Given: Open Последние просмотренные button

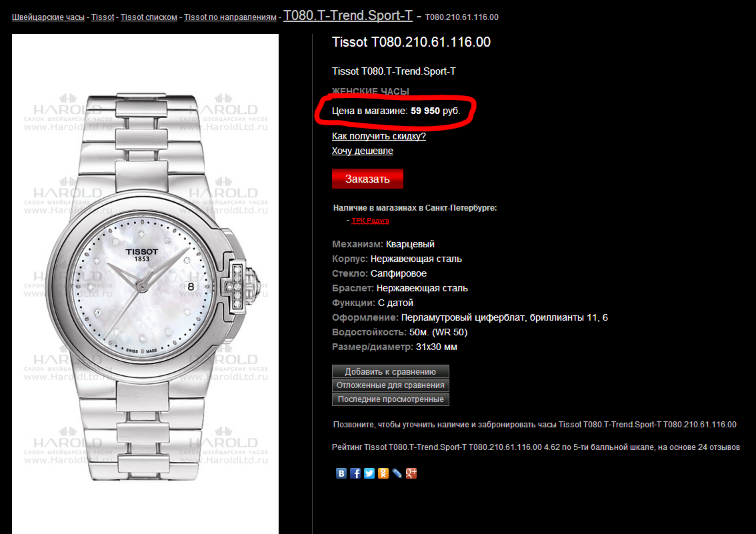Looking at the screenshot, I should pyautogui.click(x=391, y=399).
